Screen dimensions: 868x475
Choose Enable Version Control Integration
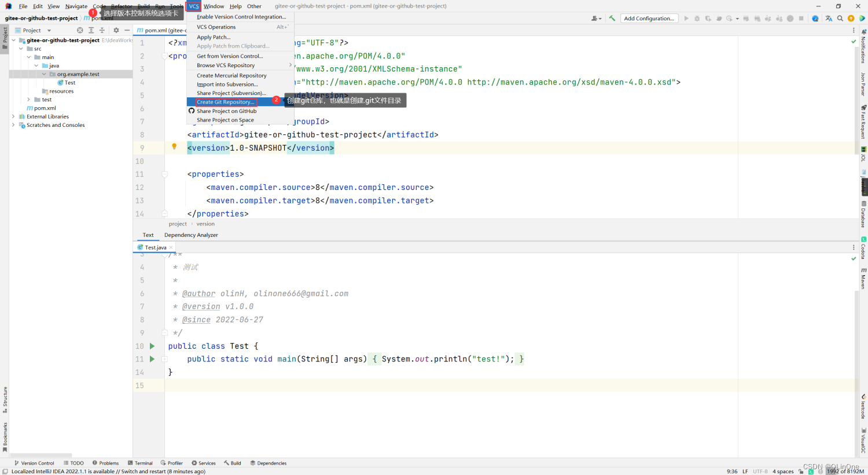pos(240,17)
